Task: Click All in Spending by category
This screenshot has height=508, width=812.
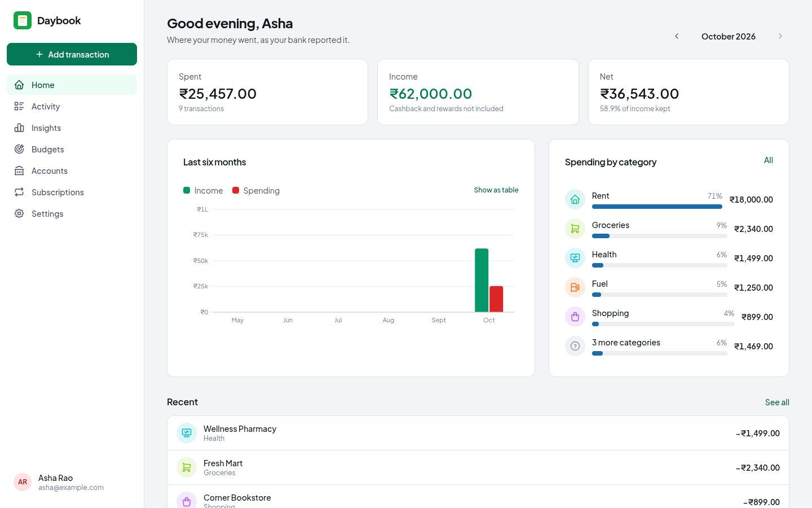Action: point(769,160)
